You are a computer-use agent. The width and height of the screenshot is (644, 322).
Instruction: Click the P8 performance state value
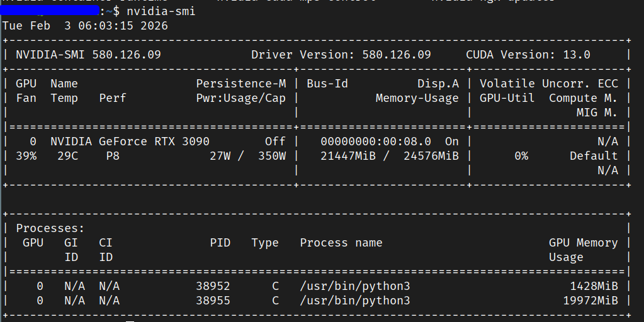tap(113, 156)
